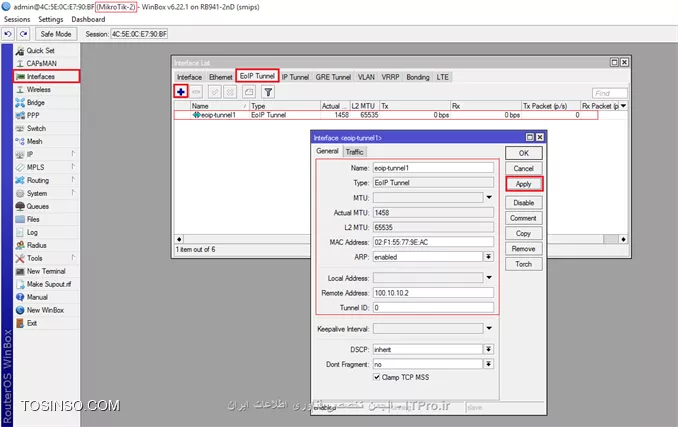Open the CAPsMAN menu entry
Image resolution: width=678 pixels, height=427 pixels.
click(41, 64)
